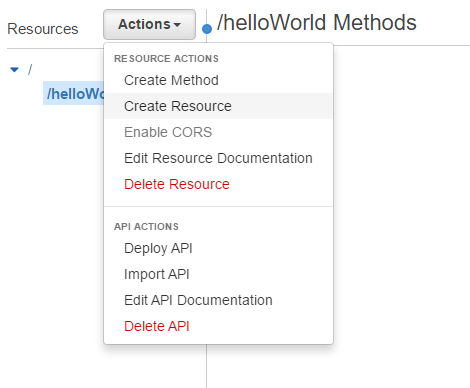
Task: Collapse the root / resource tree arrow
Action: (x=14, y=70)
